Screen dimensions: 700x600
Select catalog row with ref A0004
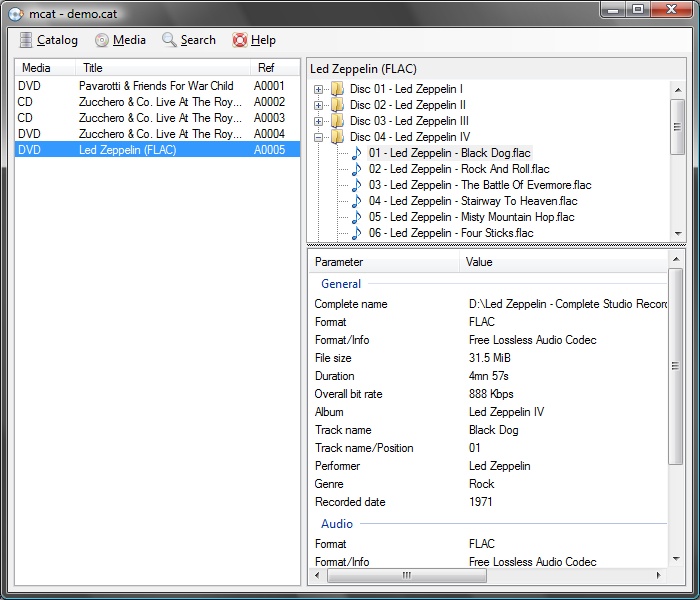(157, 134)
